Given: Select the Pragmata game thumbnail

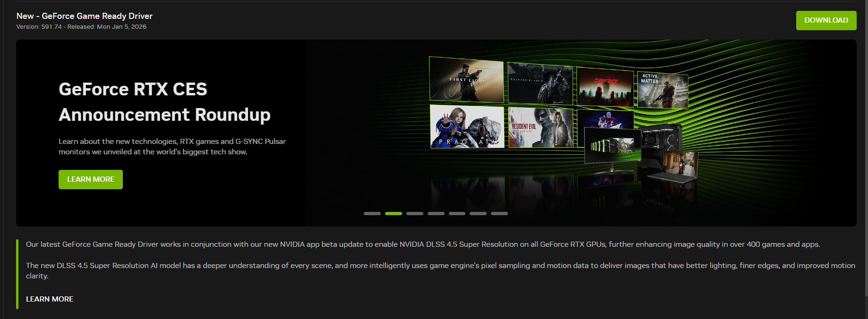Looking at the screenshot, I should [x=467, y=126].
